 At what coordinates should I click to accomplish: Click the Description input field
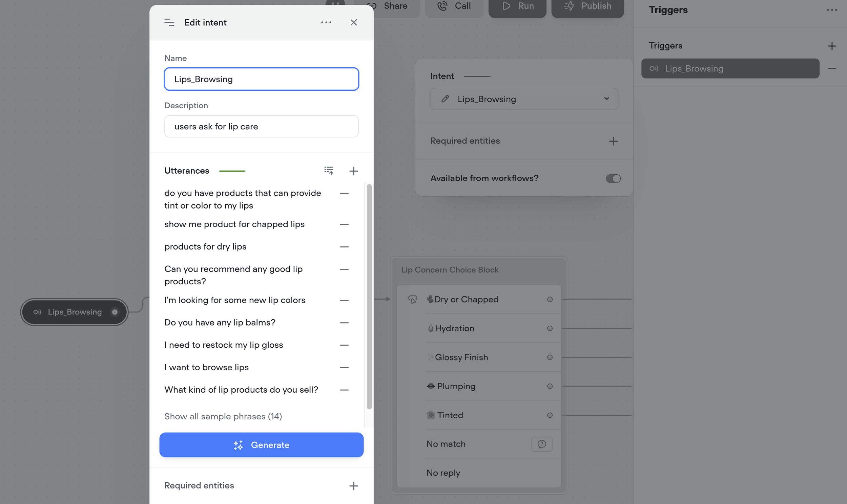pyautogui.click(x=261, y=126)
